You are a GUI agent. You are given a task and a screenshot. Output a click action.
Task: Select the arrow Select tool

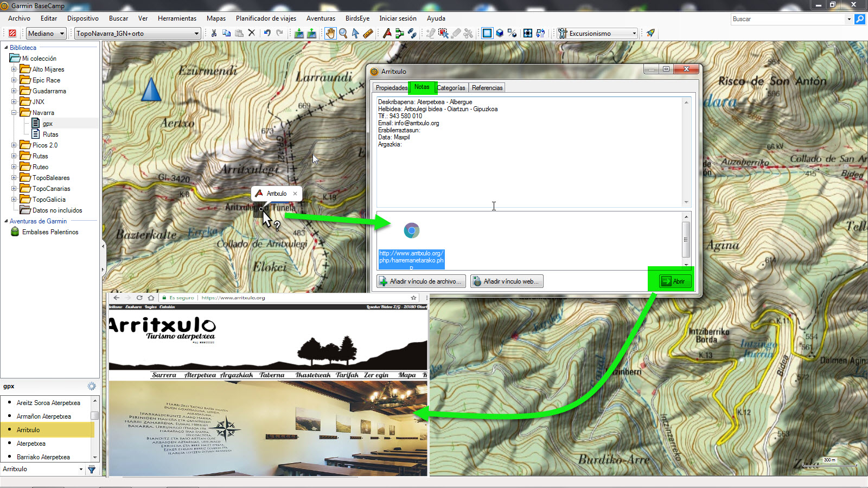(355, 33)
